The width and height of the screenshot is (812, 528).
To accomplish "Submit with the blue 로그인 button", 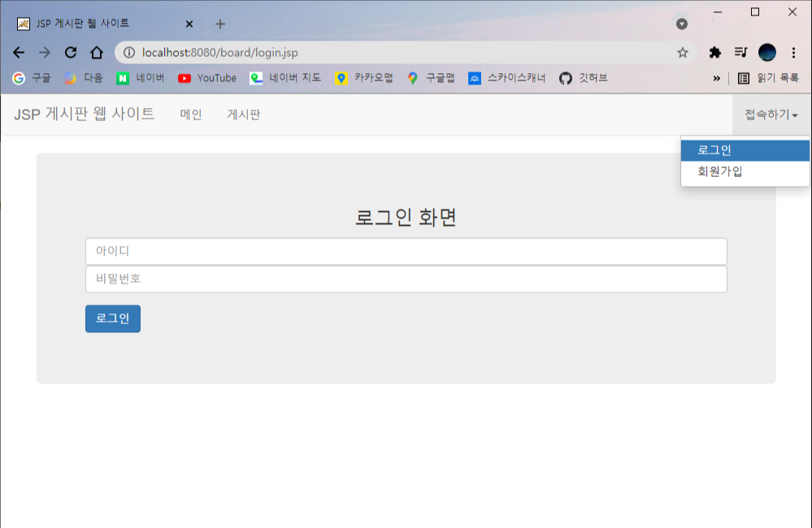I will tap(113, 318).
